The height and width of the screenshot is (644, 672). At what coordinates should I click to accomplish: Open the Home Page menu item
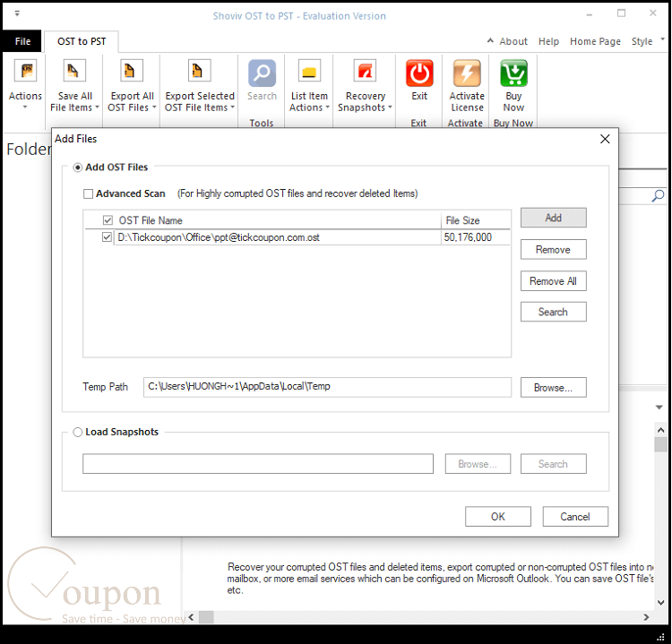click(595, 41)
